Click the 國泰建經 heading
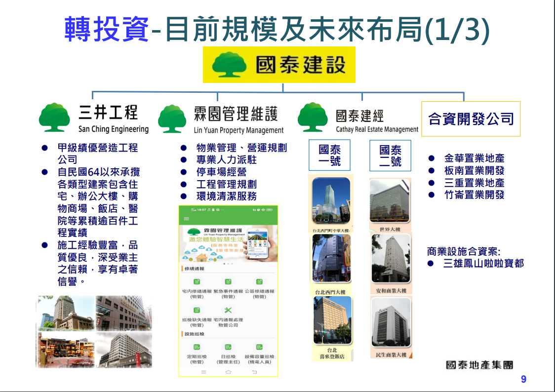Image resolution: width=555 pixels, height=392 pixels. pyautogui.click(x=359, y=116)
